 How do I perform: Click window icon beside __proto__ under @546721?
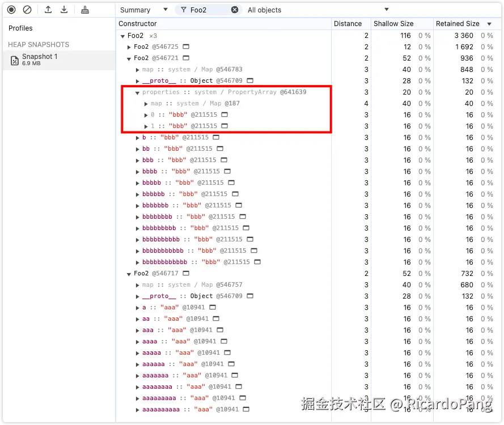(x=250, y=80)
